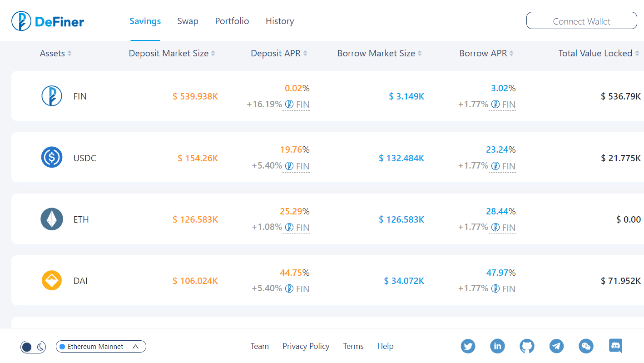Sort by Assets column
Viewport: 644px width, 363px height.
[55, 53]
